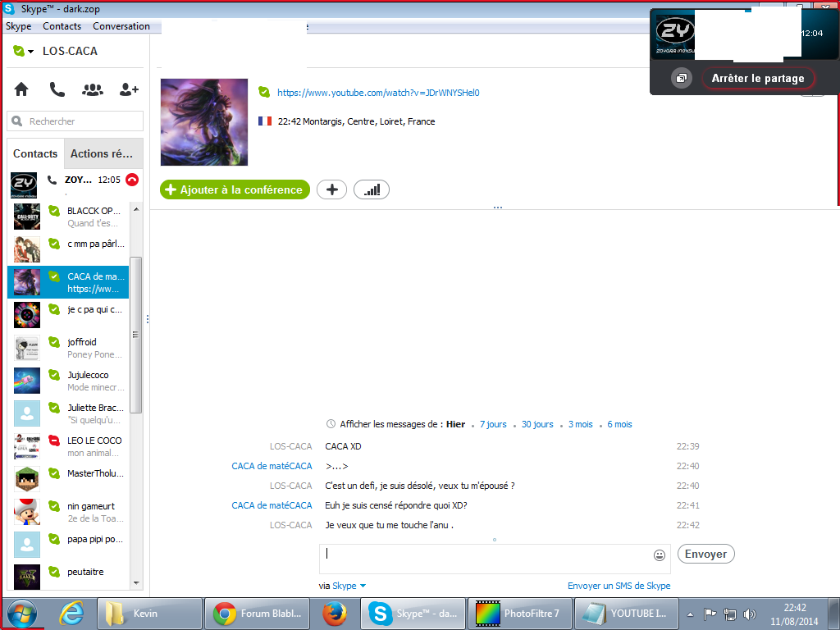The image size is (840, 630).
Task: Select the joffroid contact
Action: (69, 348)
